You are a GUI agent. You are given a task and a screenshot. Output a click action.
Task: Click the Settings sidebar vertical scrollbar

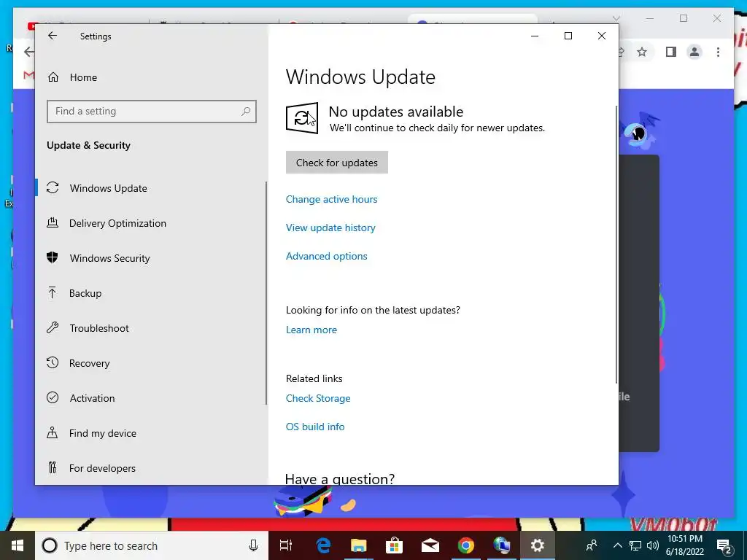267,293
